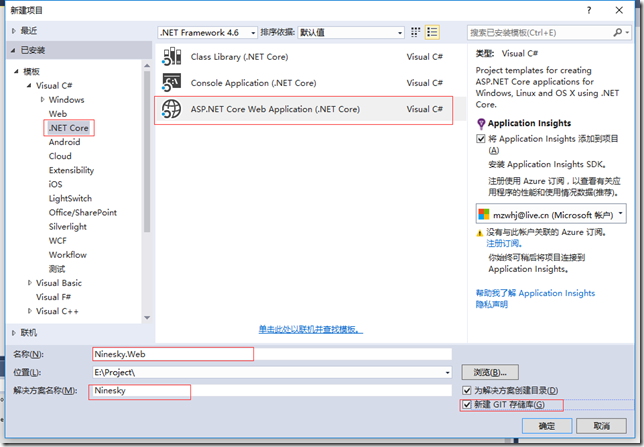Expand the 最近 (Recent) section

click(x=14, y=31)
